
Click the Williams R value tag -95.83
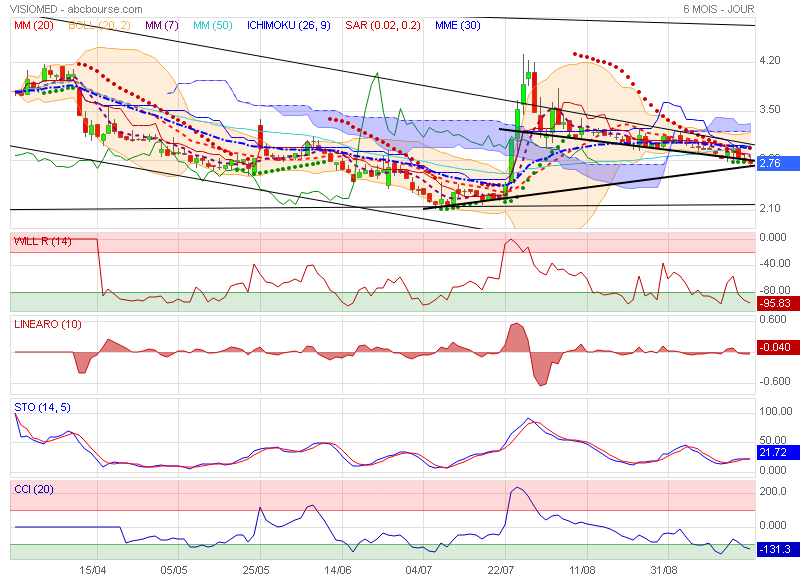778,303
